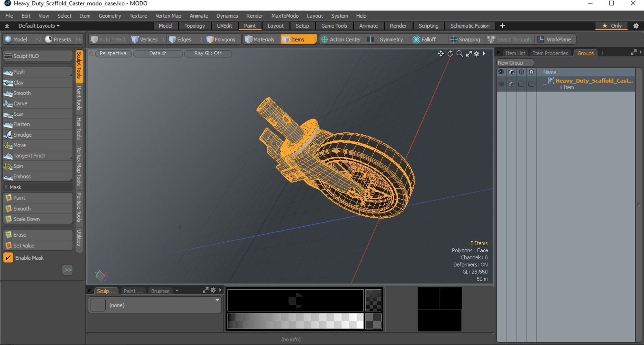Viewport: 644px width, 345px height.
Task: Toggle the Only star button
Action: tap(612, 26)
